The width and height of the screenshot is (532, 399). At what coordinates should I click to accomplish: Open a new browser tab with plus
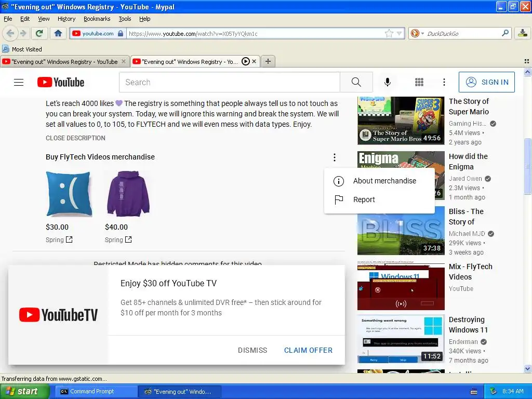[268, 61]
